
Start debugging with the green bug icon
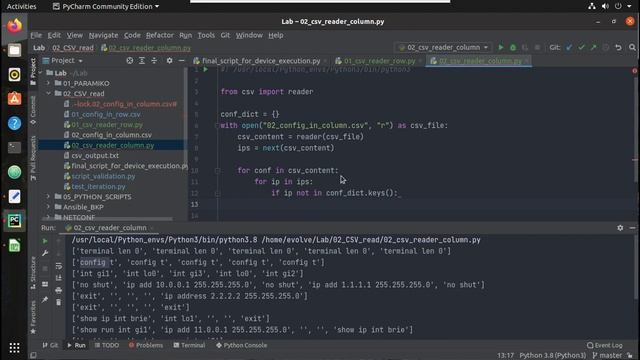pyautogui.click(x=513, y=47)
